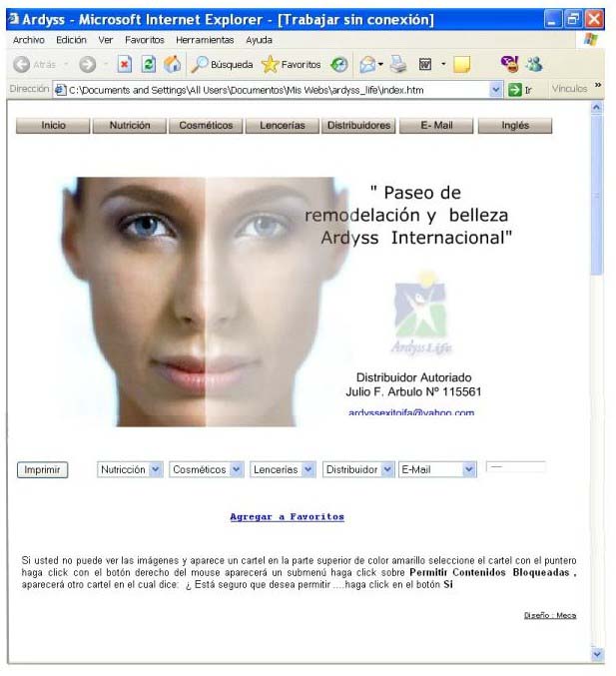
Task: Click the IE icon in the title bar
Action: 14,19
